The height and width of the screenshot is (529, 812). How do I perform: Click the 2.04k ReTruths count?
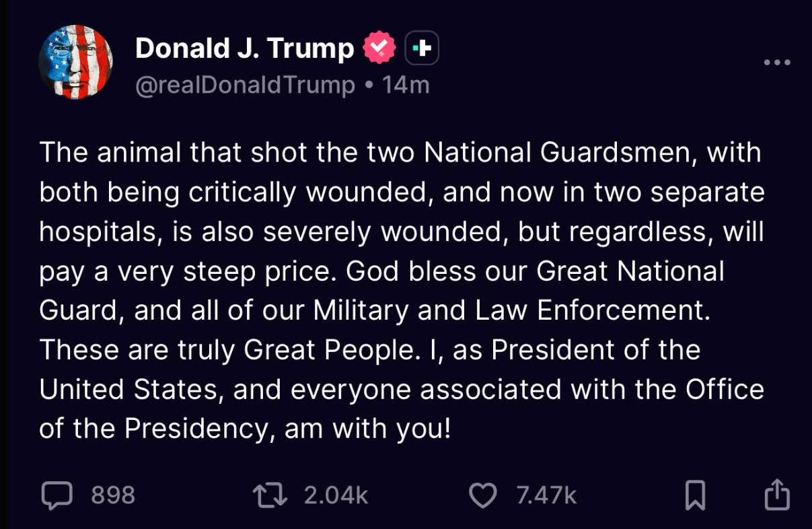pyautogui.click(x=337, y=495)
